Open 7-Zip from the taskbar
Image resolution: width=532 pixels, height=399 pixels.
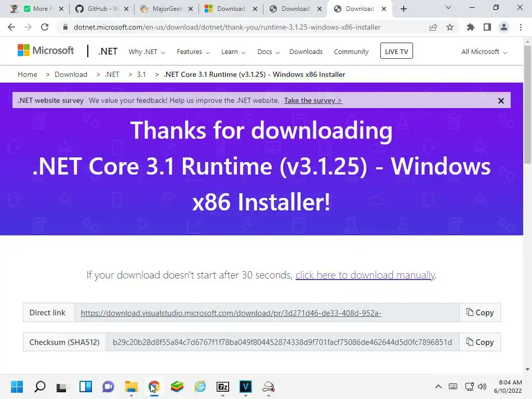point(223,387)
